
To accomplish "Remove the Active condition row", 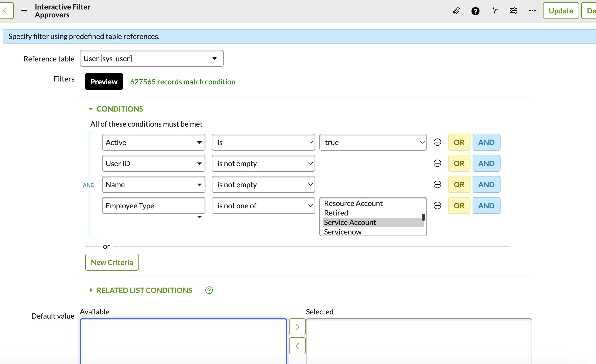I will click(x=437, y=142).
